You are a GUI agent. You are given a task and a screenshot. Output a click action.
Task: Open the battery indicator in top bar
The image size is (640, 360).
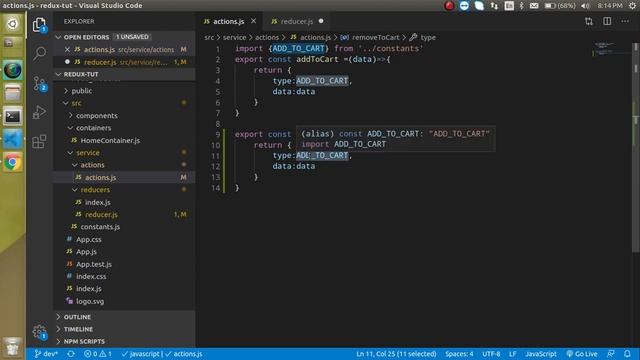560,6
